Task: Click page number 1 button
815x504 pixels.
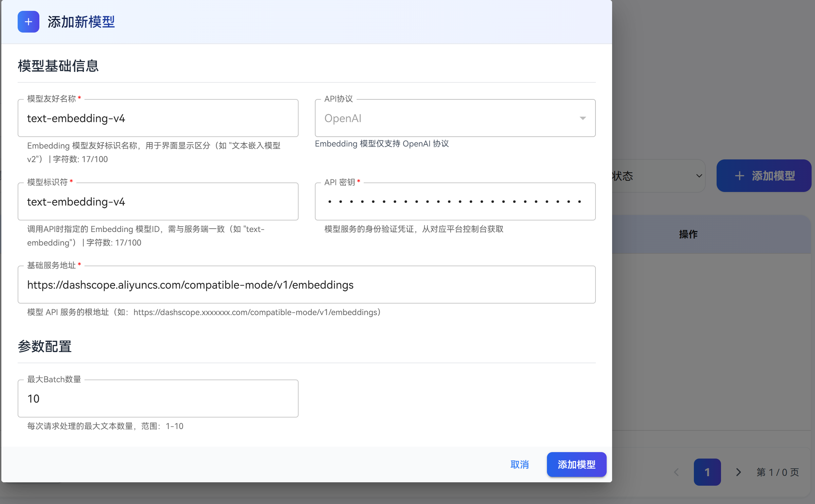Action: pyautogui.click(x=707, y=472)
